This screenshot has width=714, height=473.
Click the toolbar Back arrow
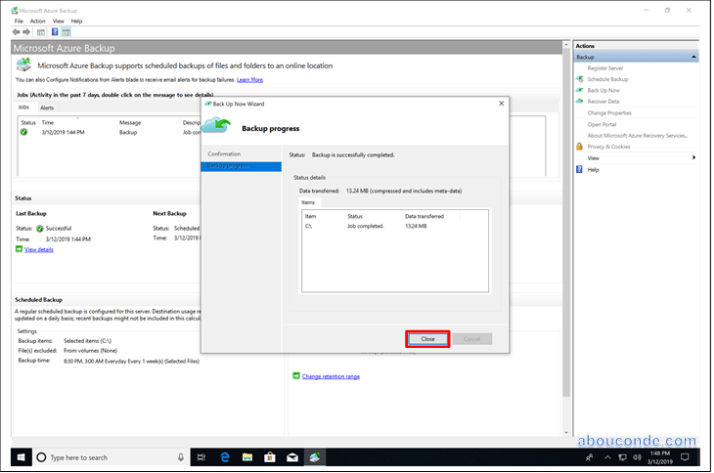pyautogui.click(x=18, y=31)
